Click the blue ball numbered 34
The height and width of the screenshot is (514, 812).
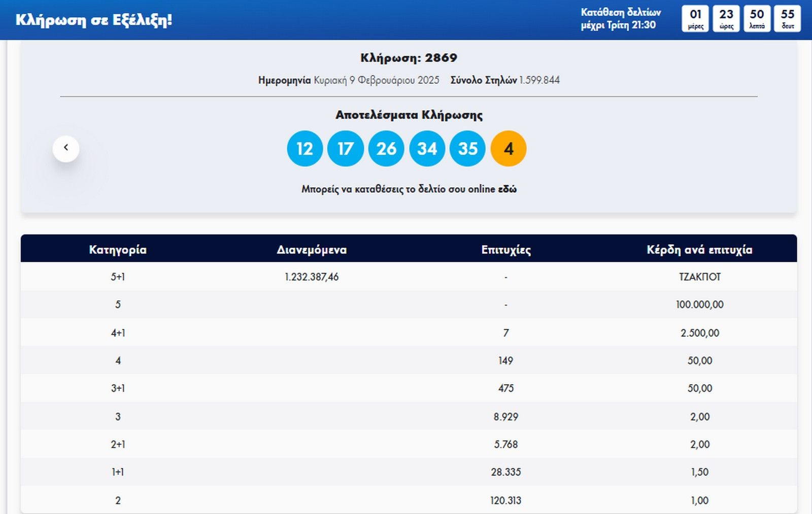tap(427, 149)
